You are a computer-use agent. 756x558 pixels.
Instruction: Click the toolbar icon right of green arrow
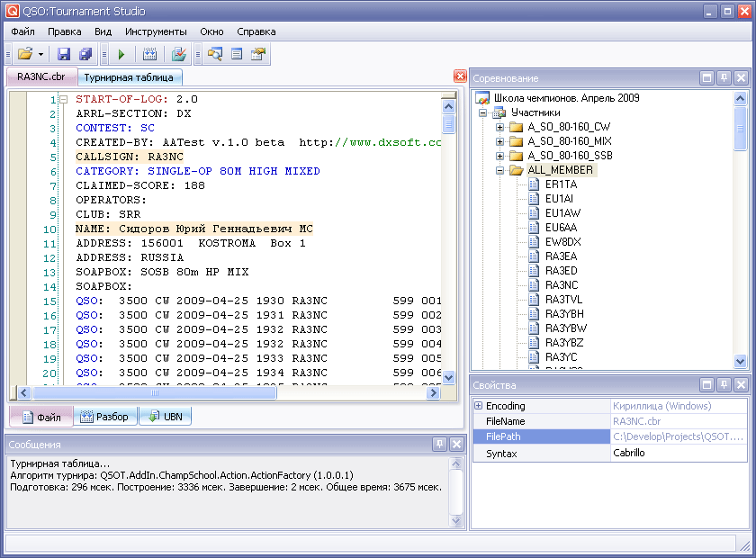[x=150, y=55]
